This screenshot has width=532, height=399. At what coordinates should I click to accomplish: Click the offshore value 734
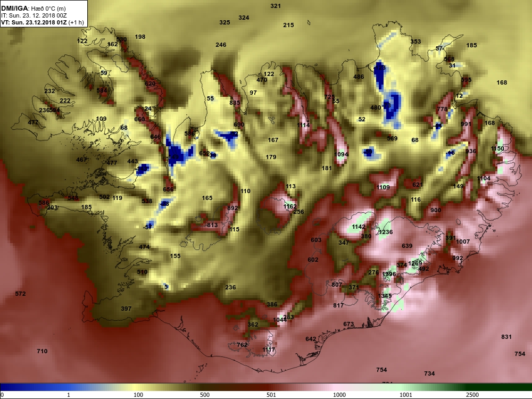(429, 373)
